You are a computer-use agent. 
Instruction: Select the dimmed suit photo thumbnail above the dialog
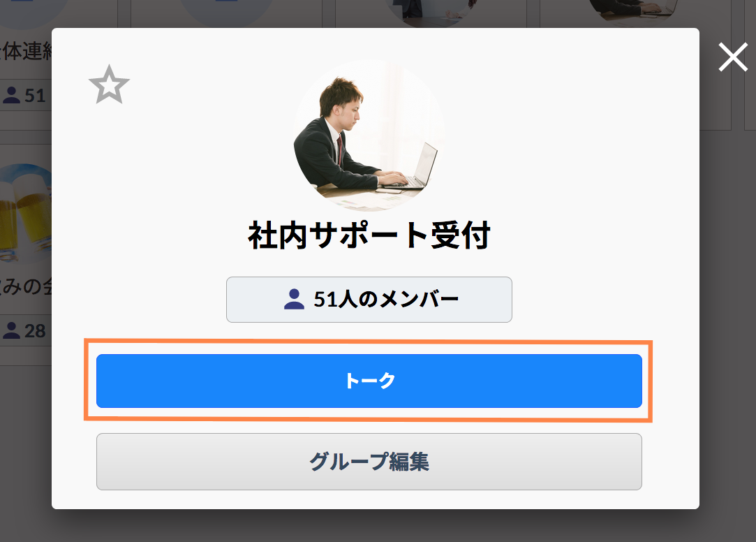tap(431, 12)
